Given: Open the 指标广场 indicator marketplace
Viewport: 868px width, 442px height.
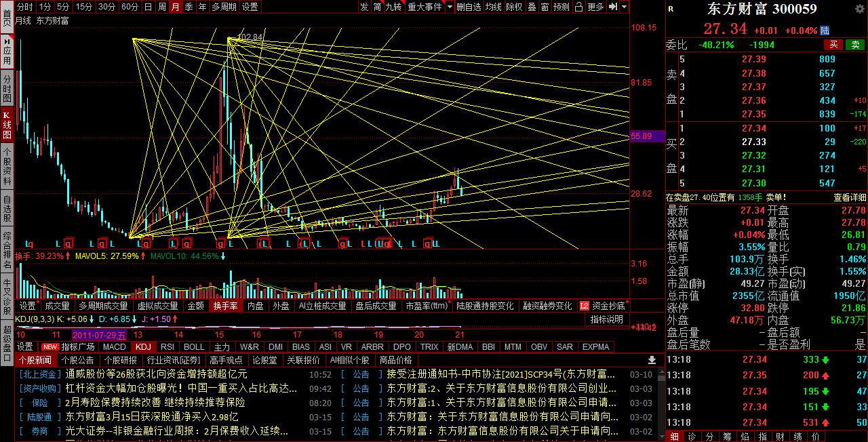Looking at the screenshot, I should 78,346.
